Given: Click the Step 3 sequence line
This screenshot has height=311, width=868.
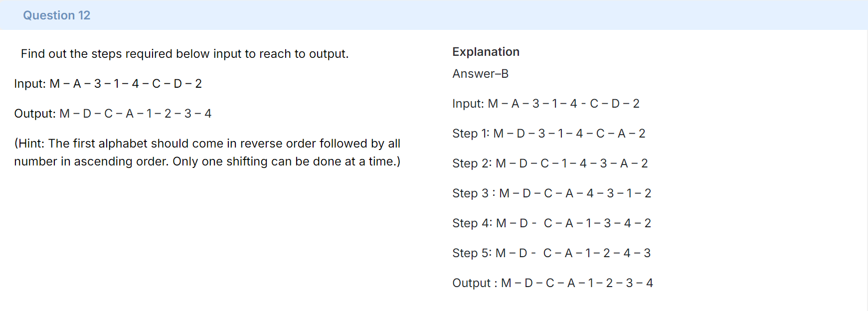Looking at the screenshot, I should click(552, 193).
